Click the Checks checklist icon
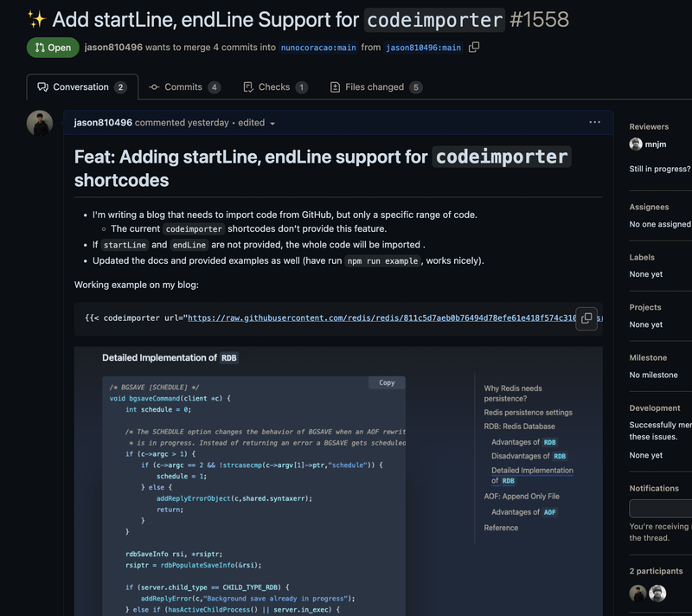692x616 pixels. [250, 87]
